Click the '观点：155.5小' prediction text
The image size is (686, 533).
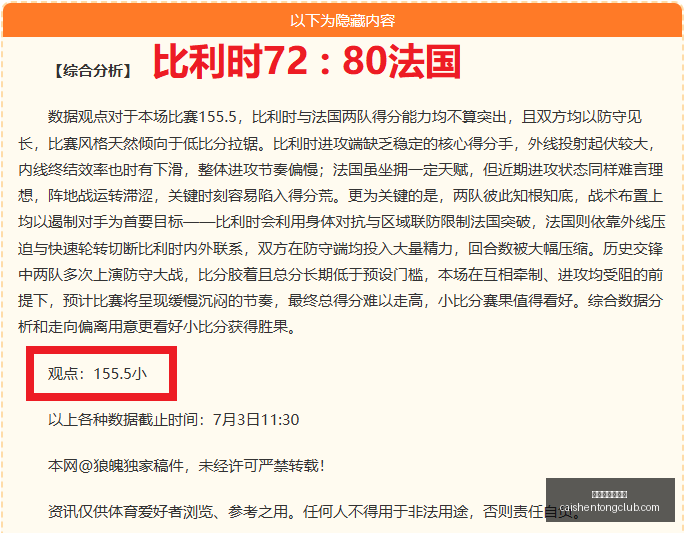pos(97,374)
